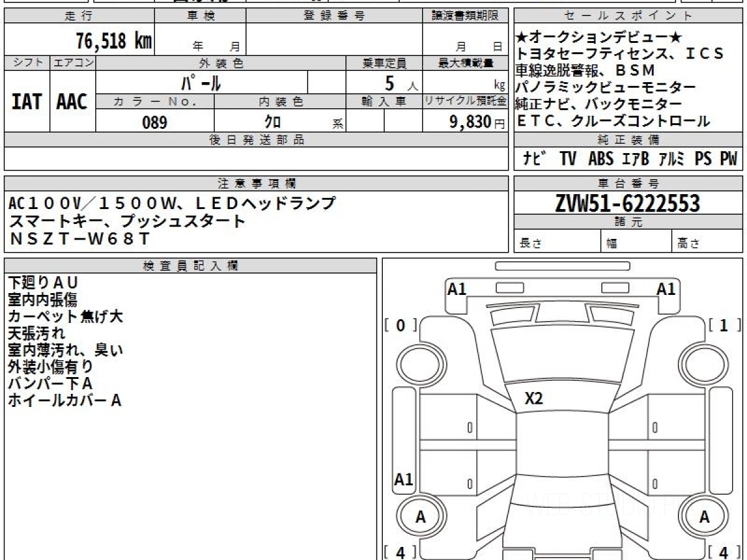Select the 純正装備 header
This screenshot has height=560, width=747.
pyautogui.click(x=628, y=140)
